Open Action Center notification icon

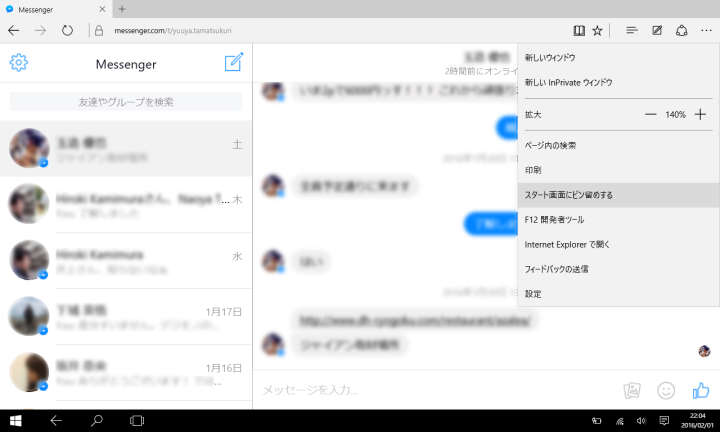tap(664, 421)
